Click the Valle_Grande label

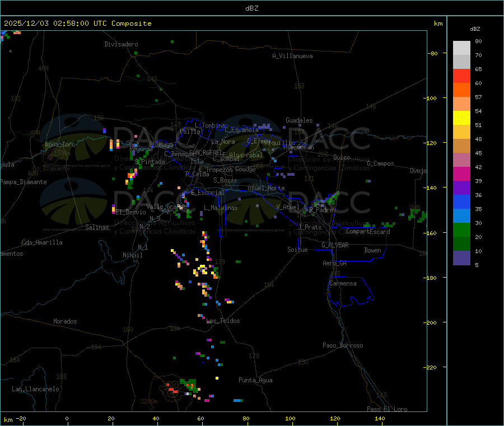tap(166, 206)
